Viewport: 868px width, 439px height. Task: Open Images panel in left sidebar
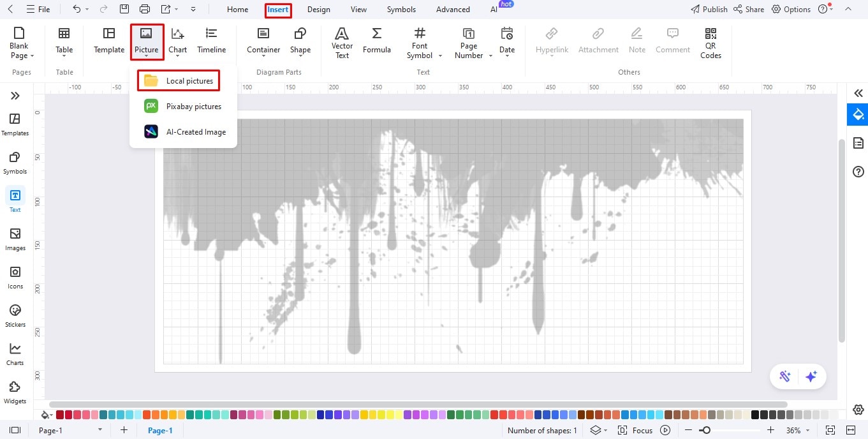15,239
